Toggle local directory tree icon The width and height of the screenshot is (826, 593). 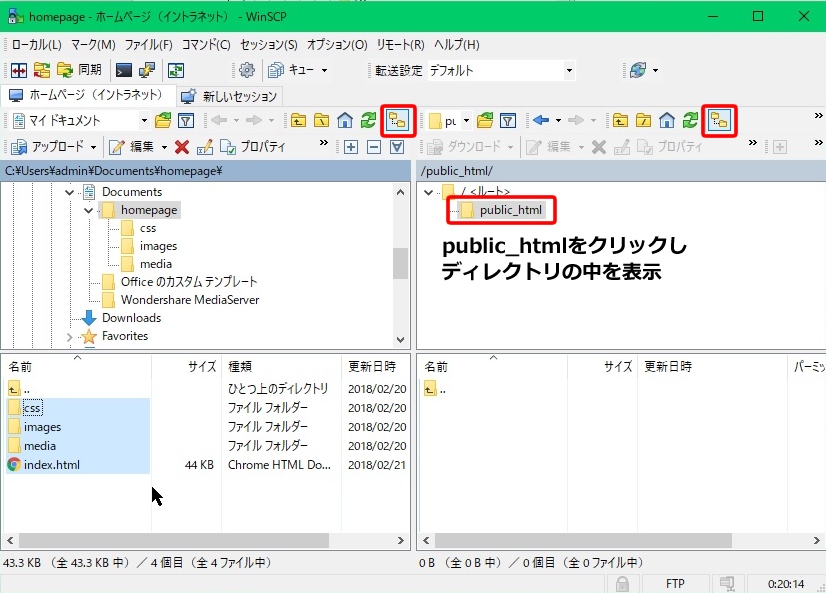pos(397,121)
